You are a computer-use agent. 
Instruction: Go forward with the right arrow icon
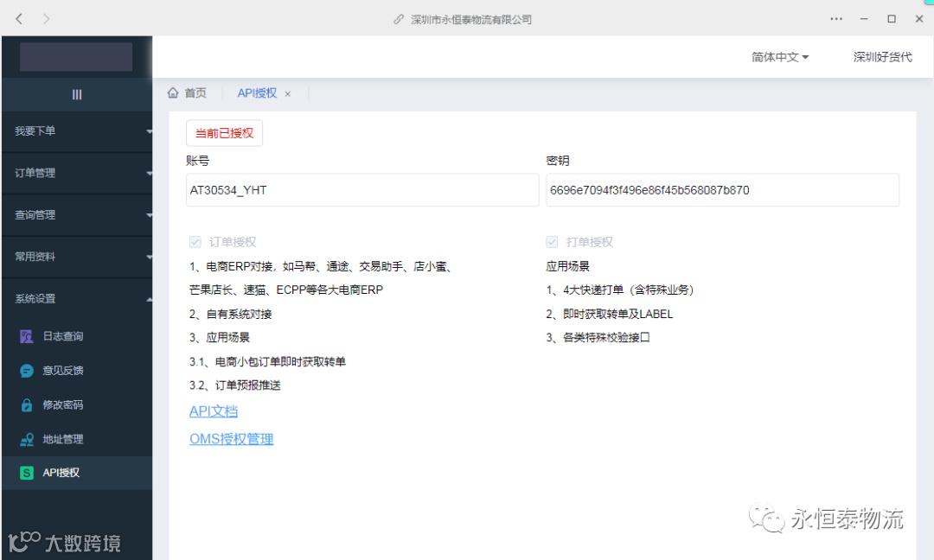[x=46, y=19]
